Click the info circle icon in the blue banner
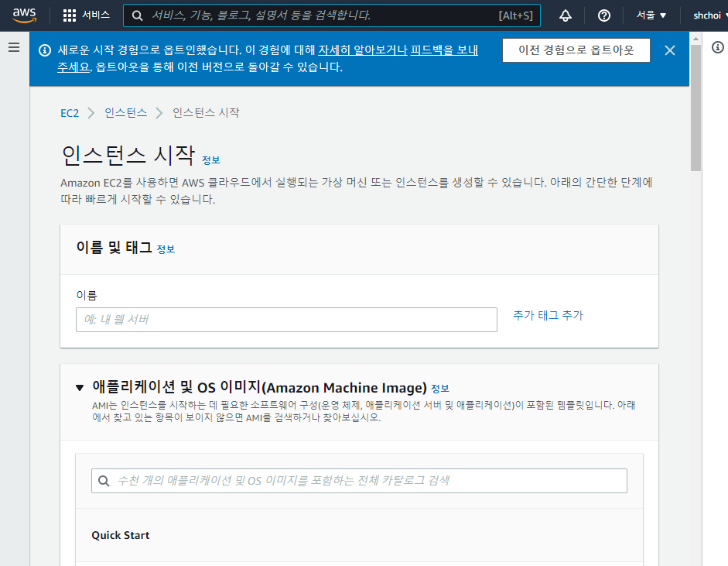Screen dimensions: 728x566 [x=45, y=50]
